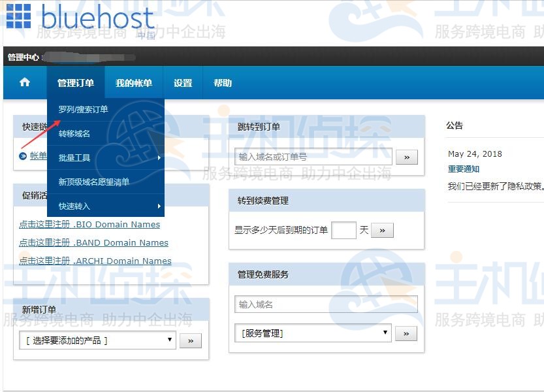Click the double-arrow button beside 服务管理 dropdown
The height and width of the screenshot is (392, 544).
click(406, 333)
